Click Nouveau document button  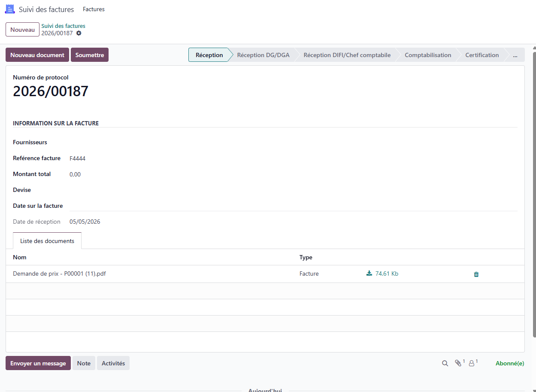37,55
